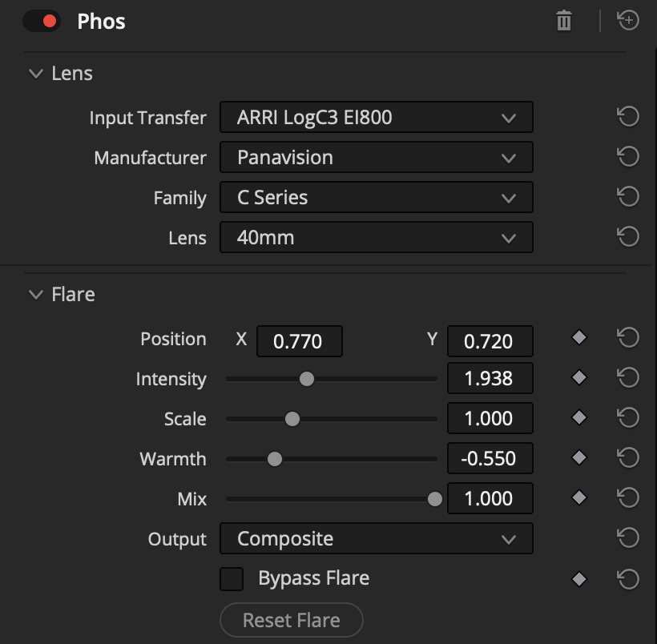The width and height of the screenshot is (657, 644).
Task: Toggle the Phos effect on/off switch
Action: pos(42,21)
